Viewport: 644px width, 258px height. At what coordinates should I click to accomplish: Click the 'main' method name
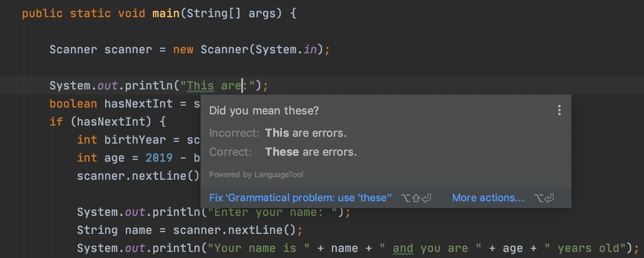(x=166, y=13)
